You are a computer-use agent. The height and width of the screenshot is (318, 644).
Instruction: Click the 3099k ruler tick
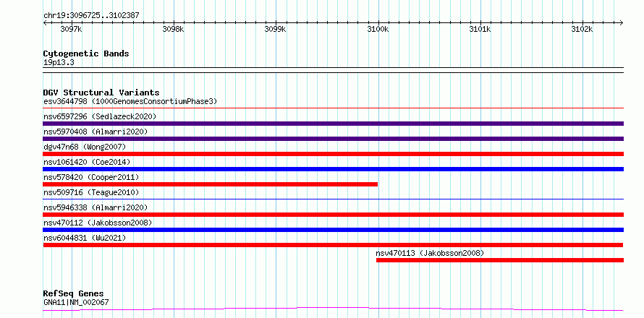tap(276, 30)
